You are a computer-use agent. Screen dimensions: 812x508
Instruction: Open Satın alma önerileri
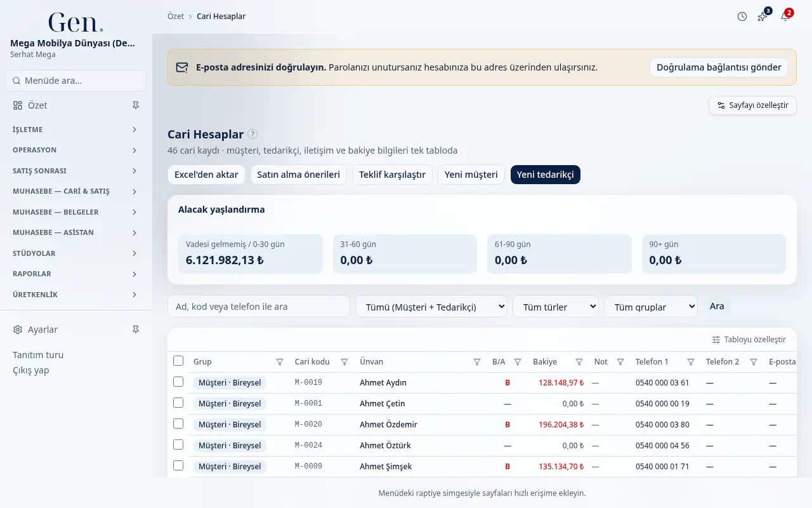click(x=298, y=175)
